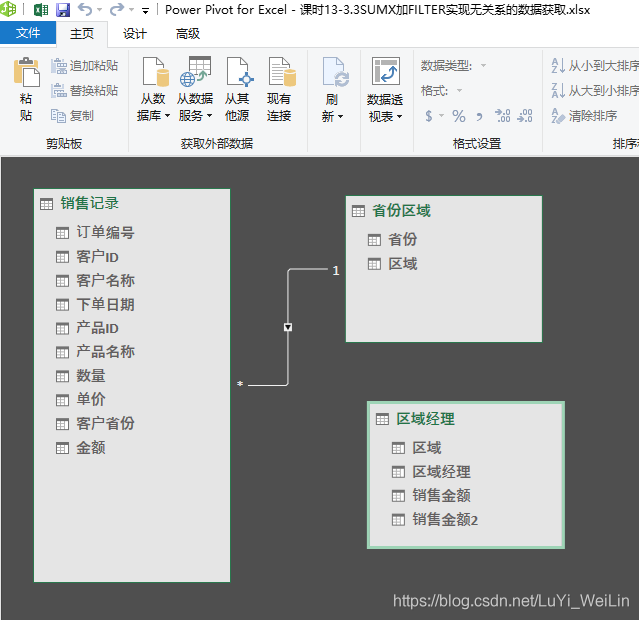Image resolution: width=639 pixels, height=620 pixels.
Task: Click the 销售记录 table header icon
Action: 46,204
